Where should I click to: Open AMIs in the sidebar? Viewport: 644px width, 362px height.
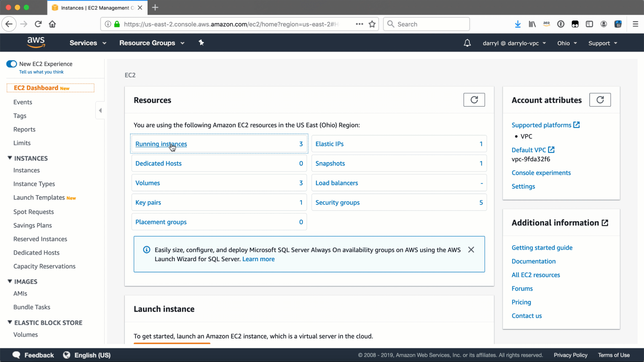click(x=20, y=293)
